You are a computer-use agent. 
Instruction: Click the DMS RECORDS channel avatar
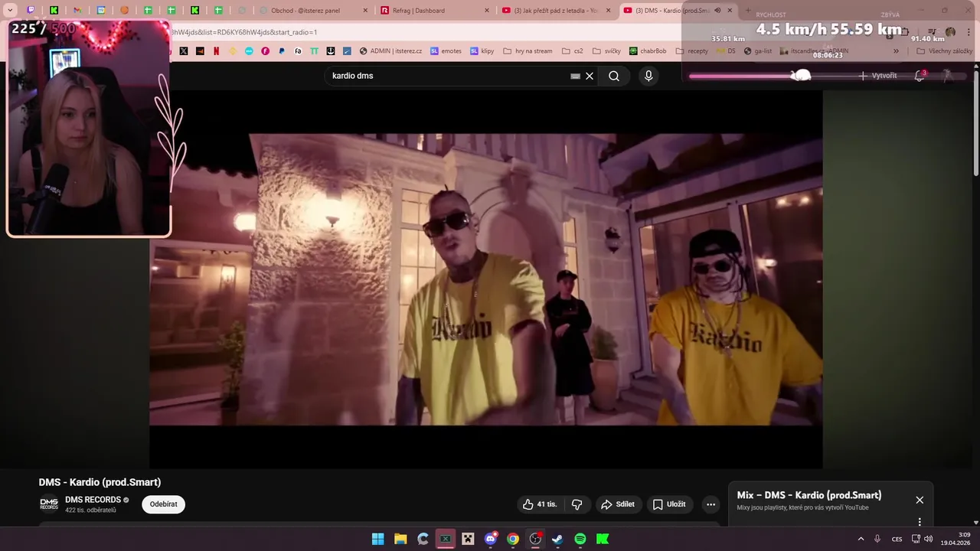(49, 504)
